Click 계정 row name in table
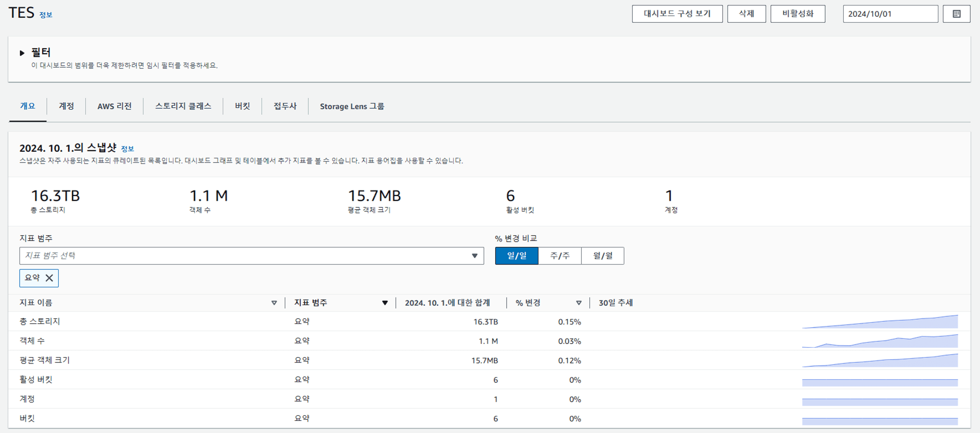 [27, 399]
